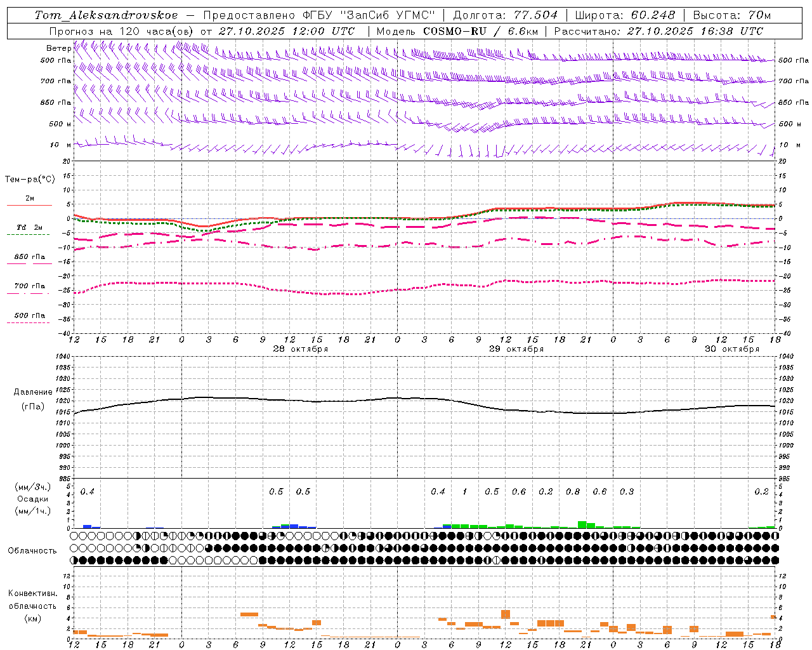Image resolution: width=812 pixels, height=650 pixels.
Task: Click the 0.8 precipitation amount value
Action: 573,492
